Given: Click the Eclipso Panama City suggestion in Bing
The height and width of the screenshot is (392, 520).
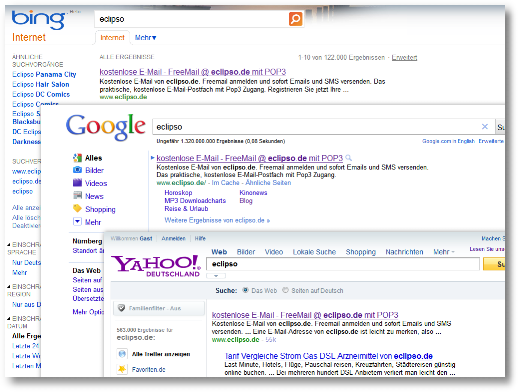Looking at the screenshot, I should 44,74.
